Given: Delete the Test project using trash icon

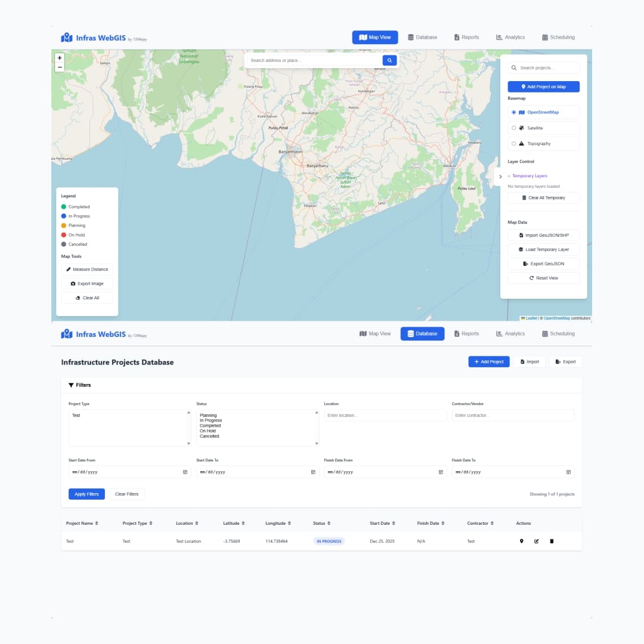Looking at the screenshot, I should tap(551, 541).
